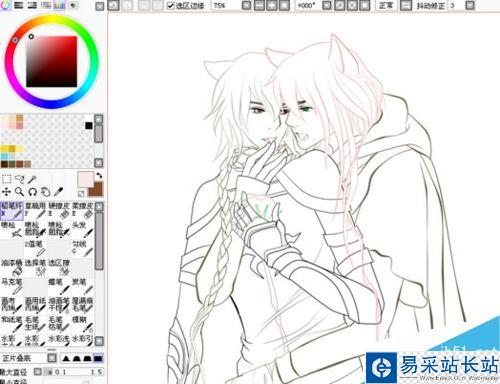This screenshot has height=384, width=500.
Task: Choose the 模糊 blur brush
Action: click(x=83, y=324)
